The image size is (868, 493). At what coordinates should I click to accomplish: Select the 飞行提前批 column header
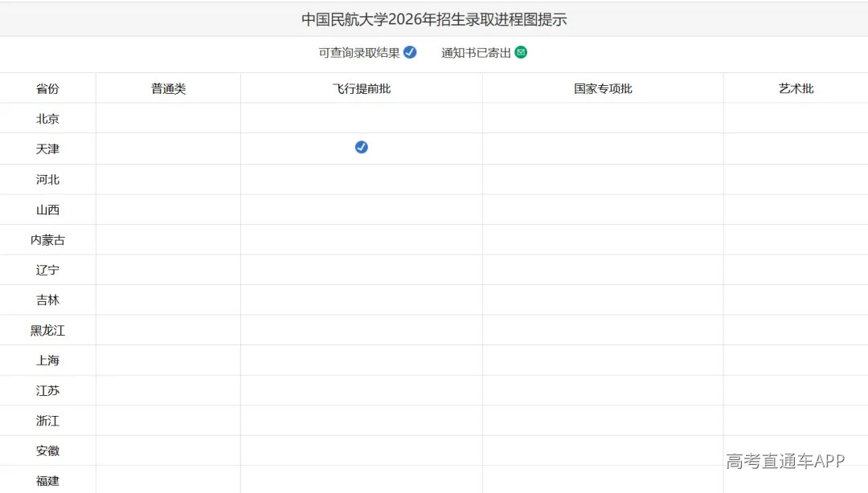362,88
